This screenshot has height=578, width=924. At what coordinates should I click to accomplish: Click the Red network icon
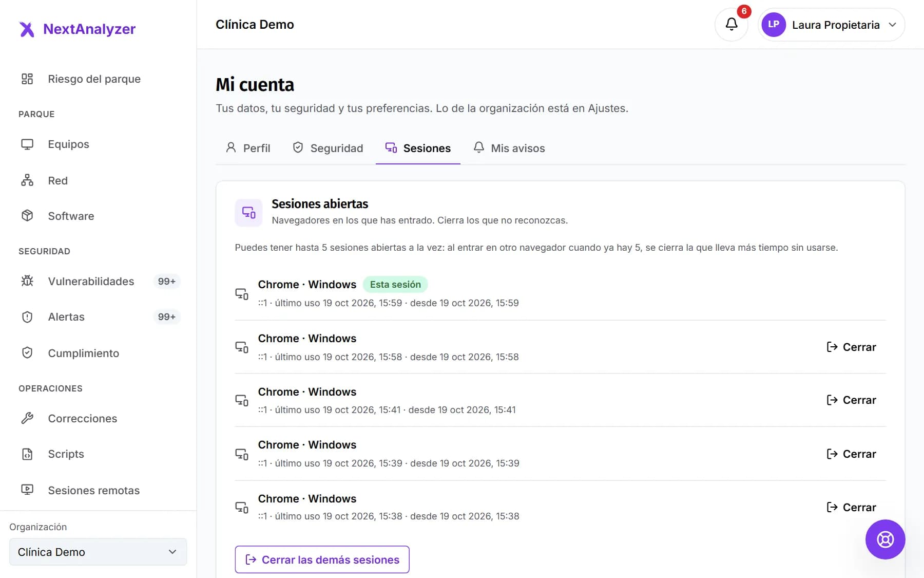pyautogui.click(x=27, y=180)
